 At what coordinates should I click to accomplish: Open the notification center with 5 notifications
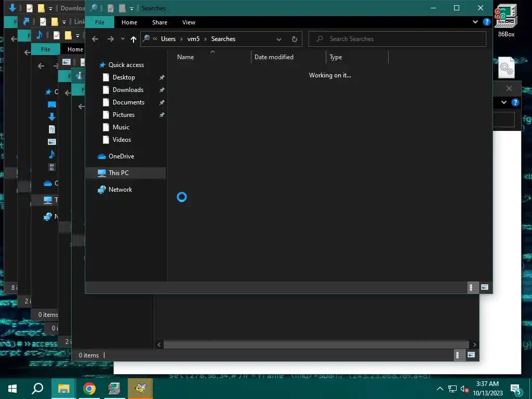click(x=516, y=390)
